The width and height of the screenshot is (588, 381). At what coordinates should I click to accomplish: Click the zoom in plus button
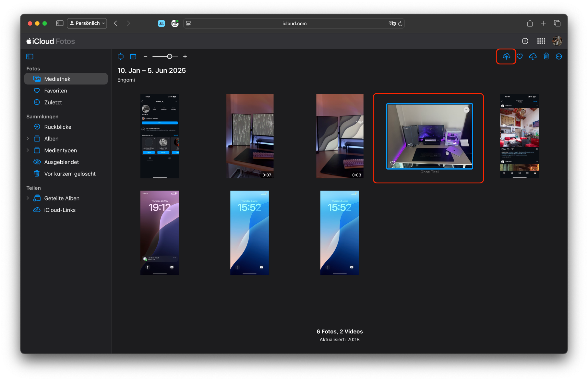pos(185,56)
